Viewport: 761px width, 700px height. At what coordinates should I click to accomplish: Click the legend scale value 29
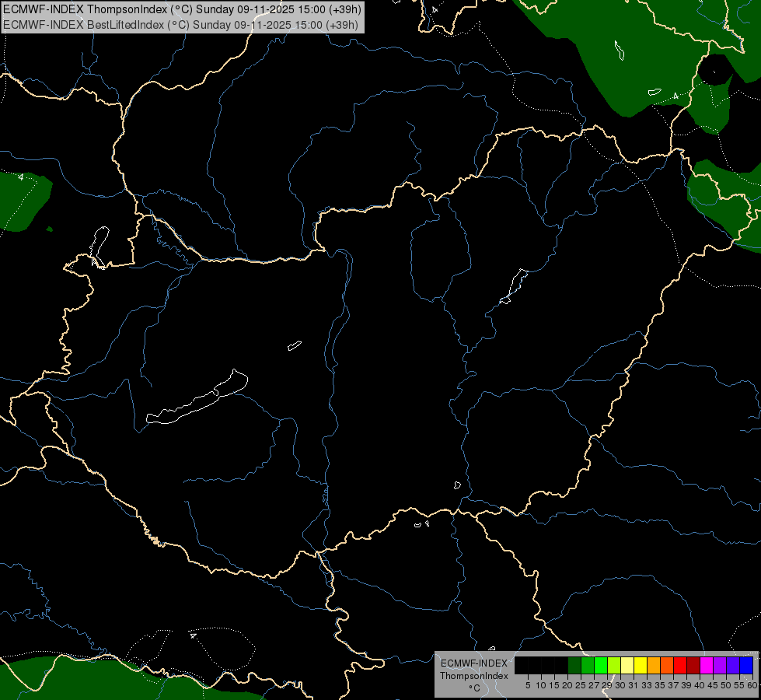[606, 685]
